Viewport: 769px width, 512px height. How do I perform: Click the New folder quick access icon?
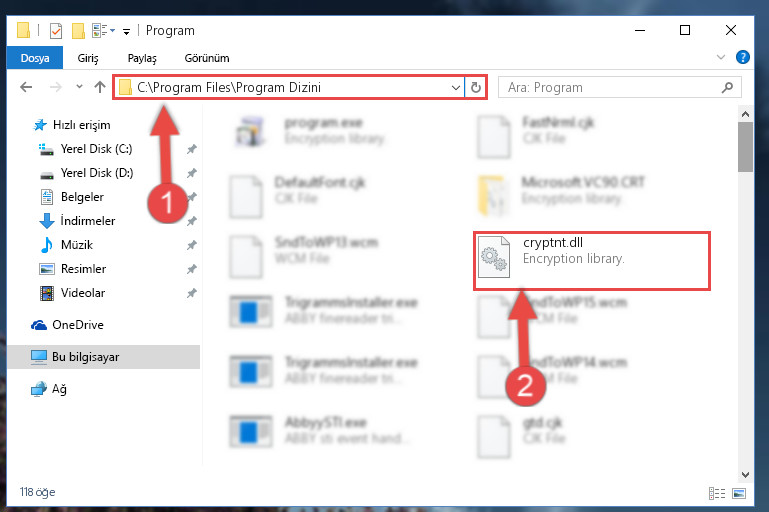78,30
